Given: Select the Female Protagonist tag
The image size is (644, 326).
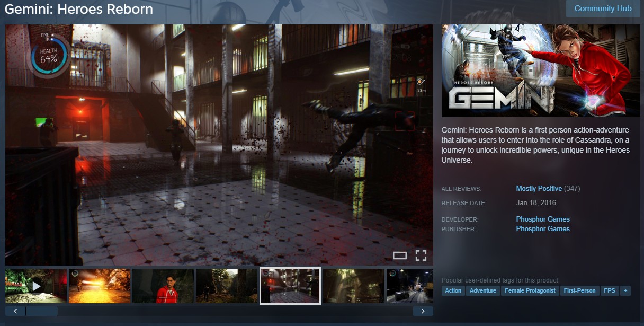Looking at the screenshot, I should pyautogui.click(x=530, y=290).
